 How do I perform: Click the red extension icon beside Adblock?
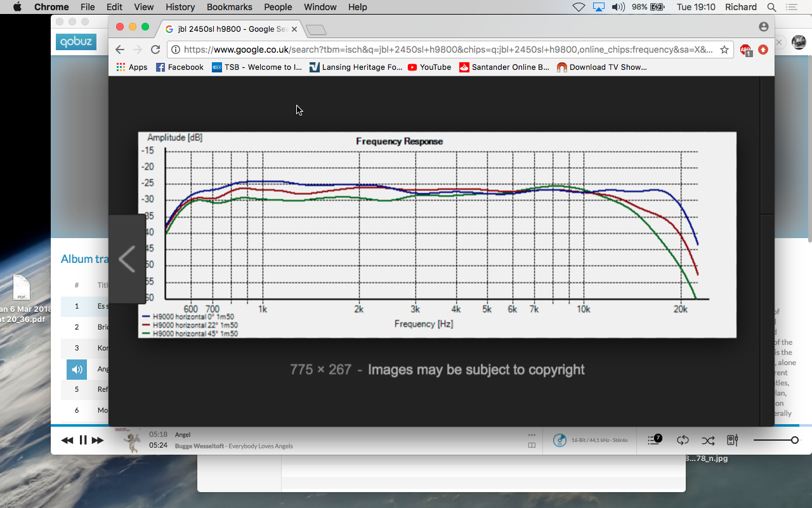[x=763, y=50]
